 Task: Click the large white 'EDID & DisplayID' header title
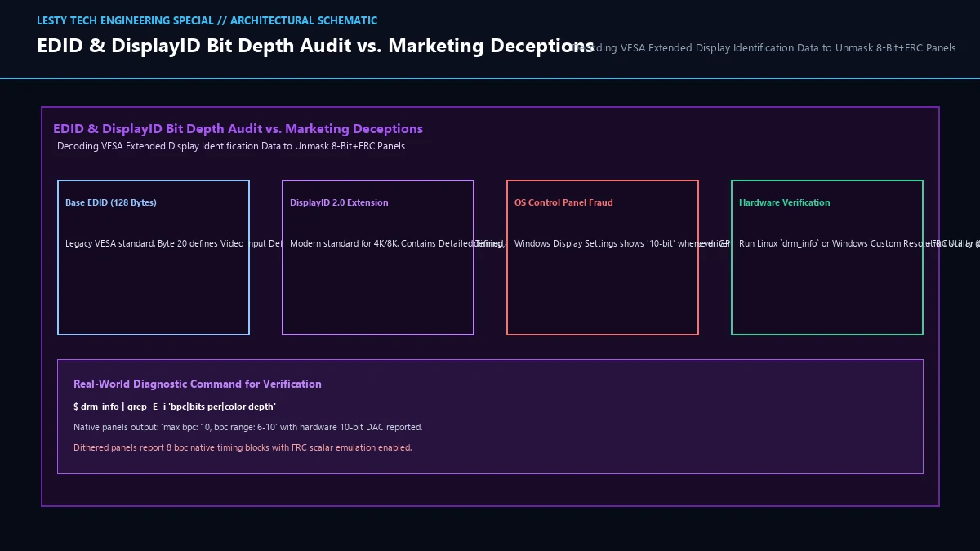pos(315,47)
